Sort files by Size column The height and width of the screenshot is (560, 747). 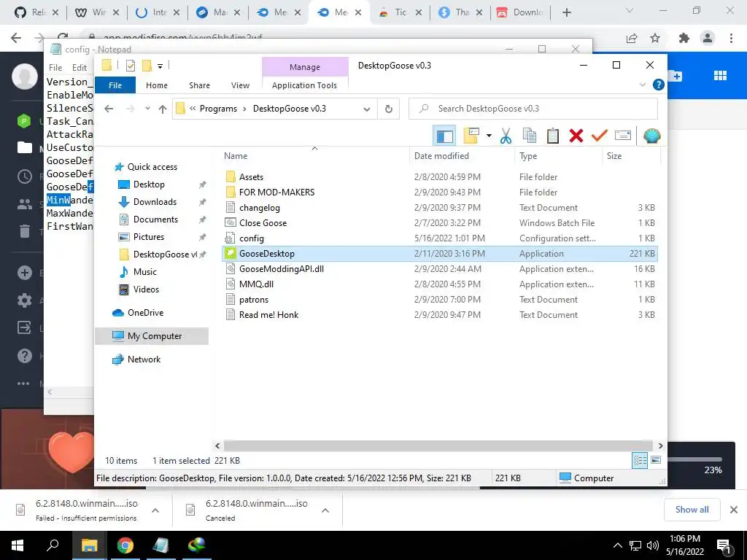614,156
